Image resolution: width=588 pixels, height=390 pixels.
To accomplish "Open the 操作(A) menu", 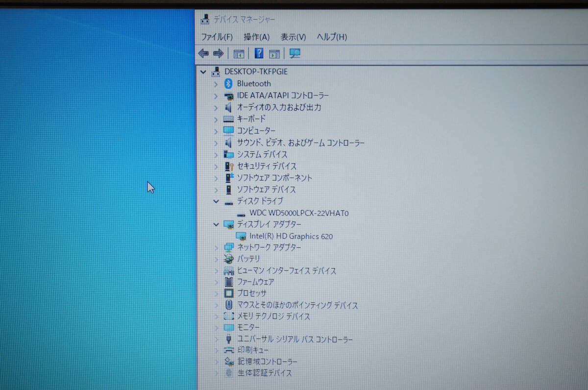I will [x=256, y=37].
